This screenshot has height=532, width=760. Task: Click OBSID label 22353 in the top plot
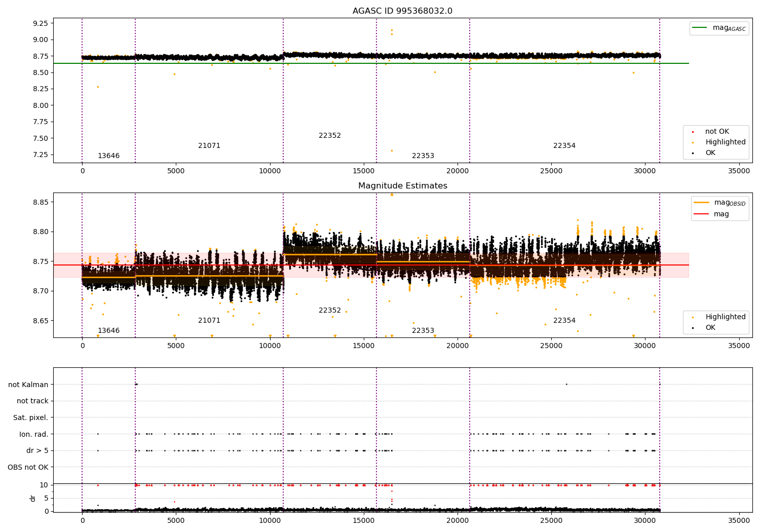423,156
